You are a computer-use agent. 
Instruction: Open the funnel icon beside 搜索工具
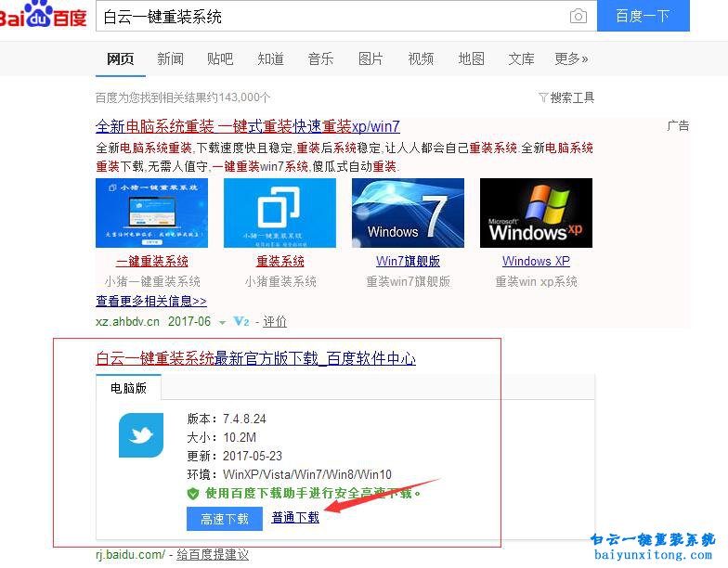543,97
